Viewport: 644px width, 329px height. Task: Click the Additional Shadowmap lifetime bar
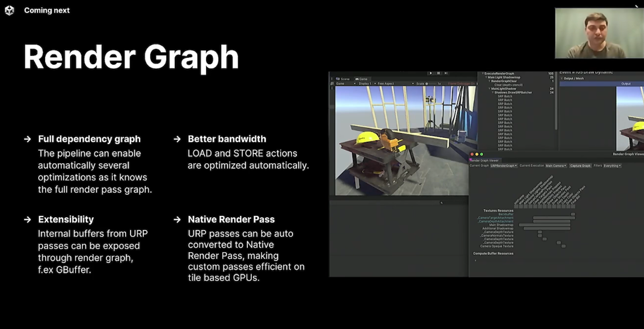(x=547, y=229)
